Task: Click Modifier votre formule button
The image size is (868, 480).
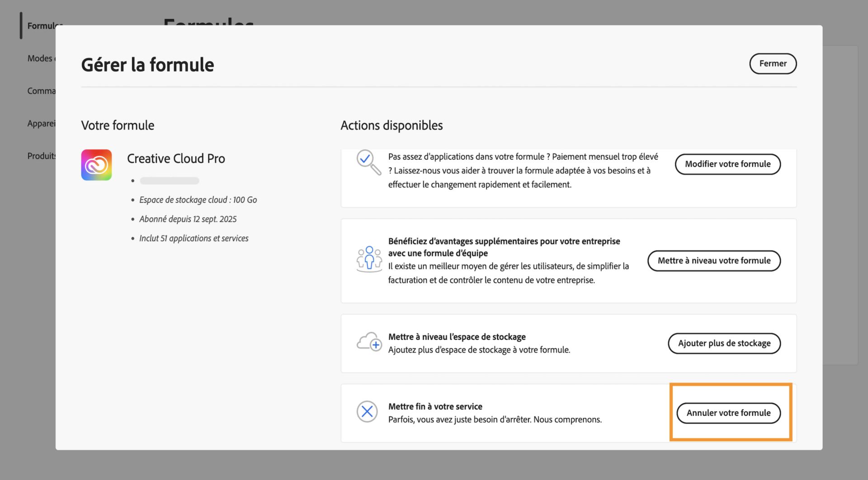Action: [727, 164]
